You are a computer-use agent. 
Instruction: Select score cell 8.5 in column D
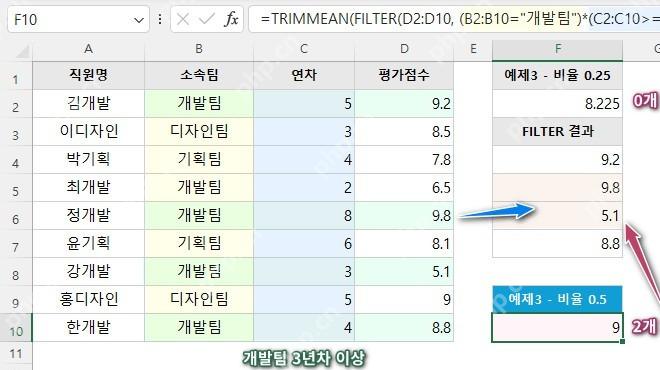click(x=404, y=131)
